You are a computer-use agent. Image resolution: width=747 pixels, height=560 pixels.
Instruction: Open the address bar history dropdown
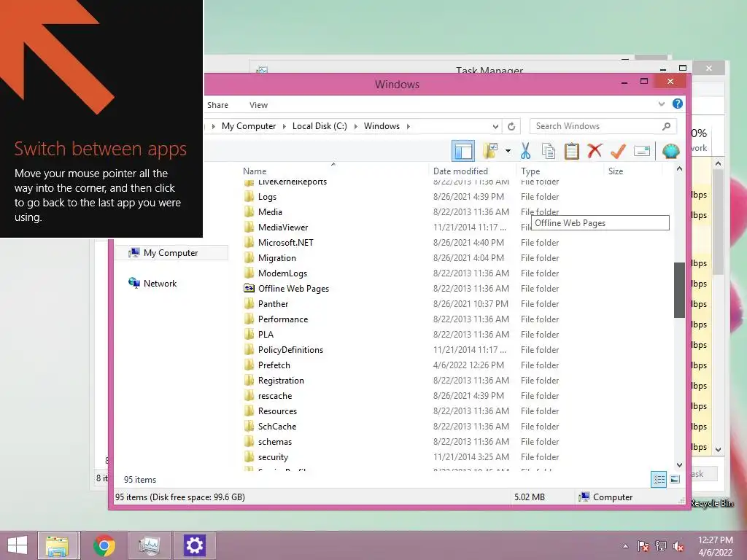coord(495,126)
